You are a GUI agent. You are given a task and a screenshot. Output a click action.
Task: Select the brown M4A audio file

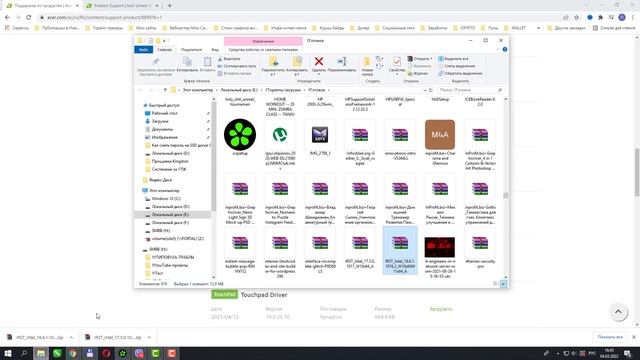(440, 135)
